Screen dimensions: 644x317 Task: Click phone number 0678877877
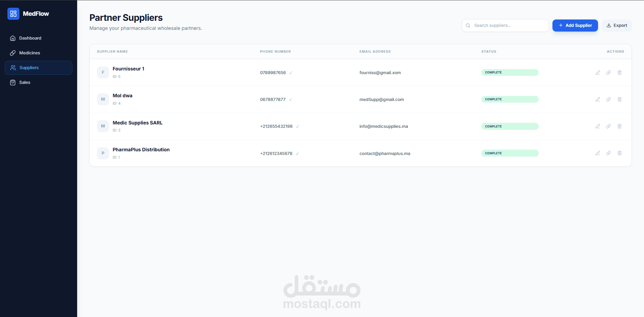(273, 100)
